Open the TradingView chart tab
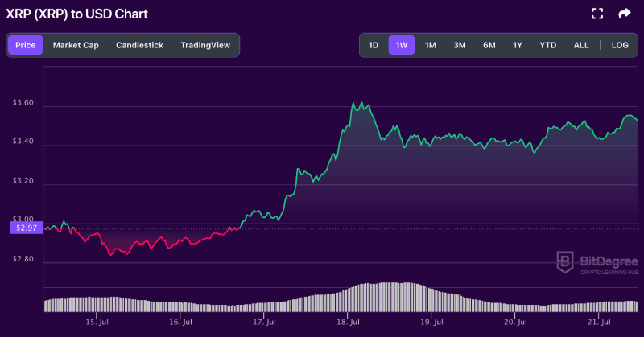 coord(205,45)
